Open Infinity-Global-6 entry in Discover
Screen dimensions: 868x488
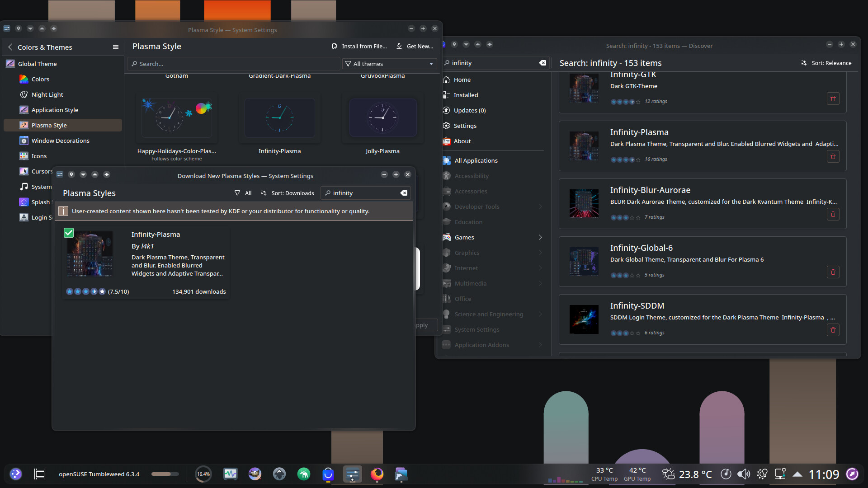702,262
